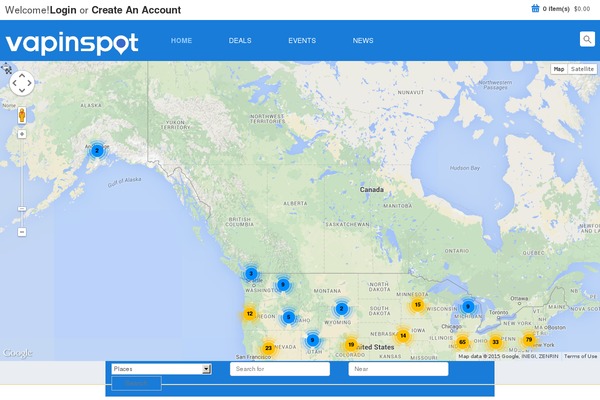
Task: Zoom in with the plus button
Action: 22,134
